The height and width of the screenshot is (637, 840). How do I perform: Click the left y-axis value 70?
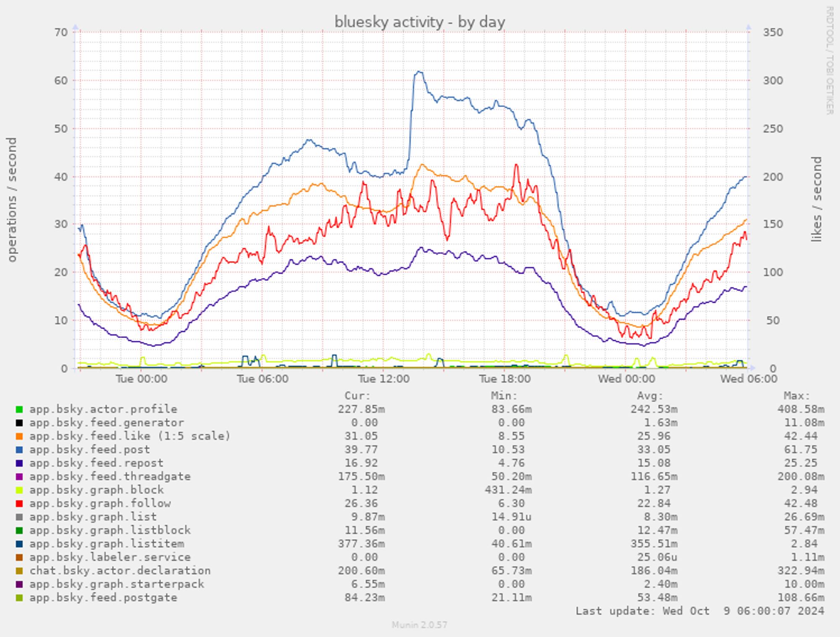(61, 32)
